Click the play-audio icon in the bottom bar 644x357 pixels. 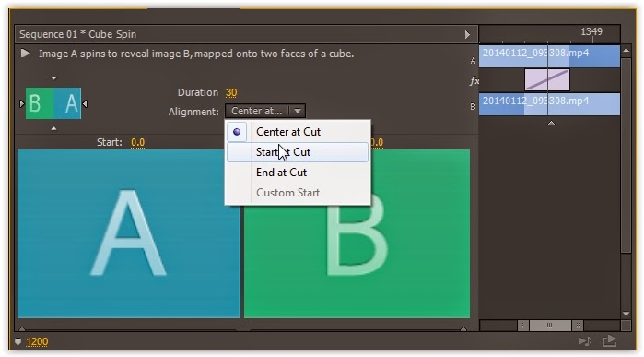585,341
